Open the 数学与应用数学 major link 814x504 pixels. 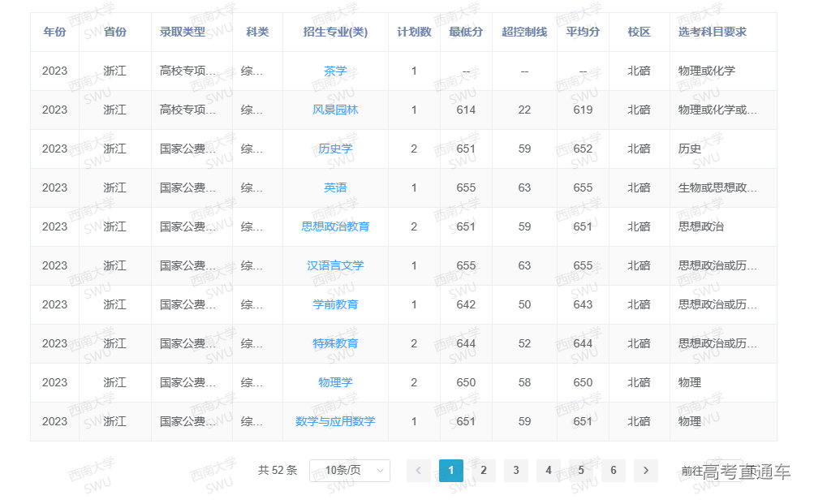point(335,421)
